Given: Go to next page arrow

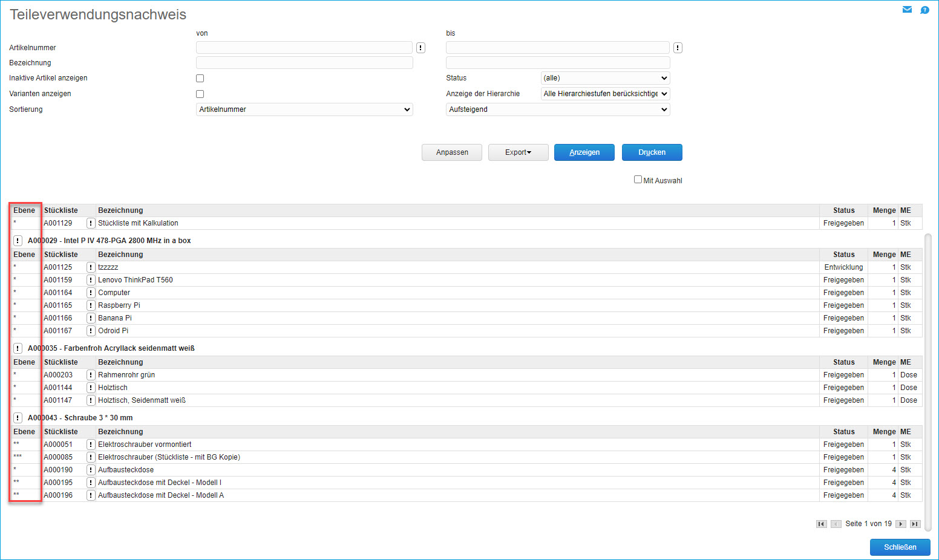Looking at the screenshot, I should 901,524.
